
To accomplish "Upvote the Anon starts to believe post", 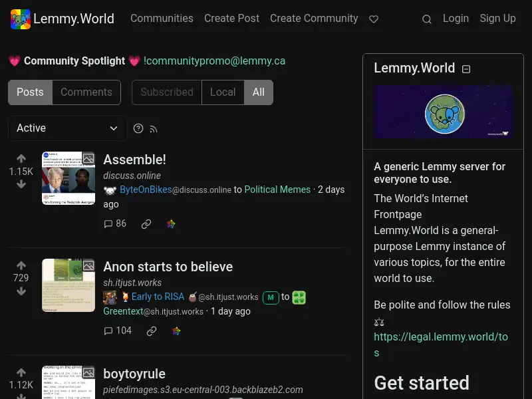I will [x=21, y=265].
